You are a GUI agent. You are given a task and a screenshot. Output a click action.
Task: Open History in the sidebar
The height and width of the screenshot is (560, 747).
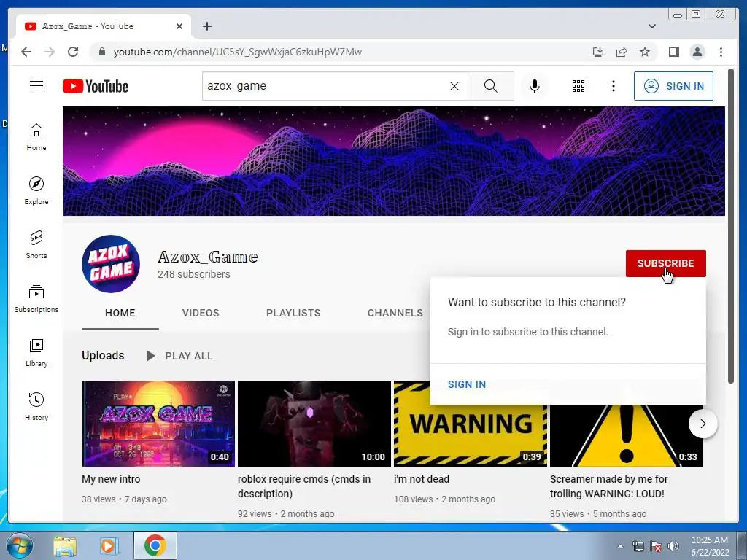point(36,406)
